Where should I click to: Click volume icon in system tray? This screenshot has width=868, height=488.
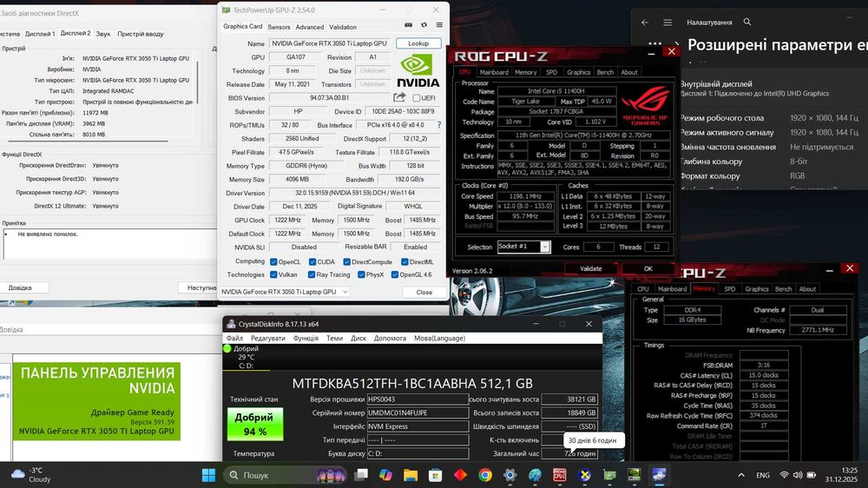pos(798,475)
